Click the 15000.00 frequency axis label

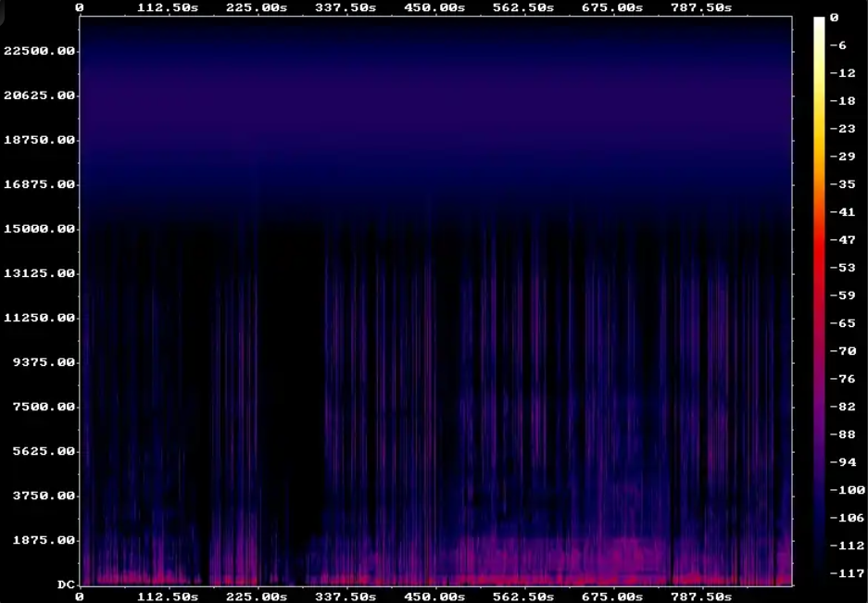tap(39, 229)
